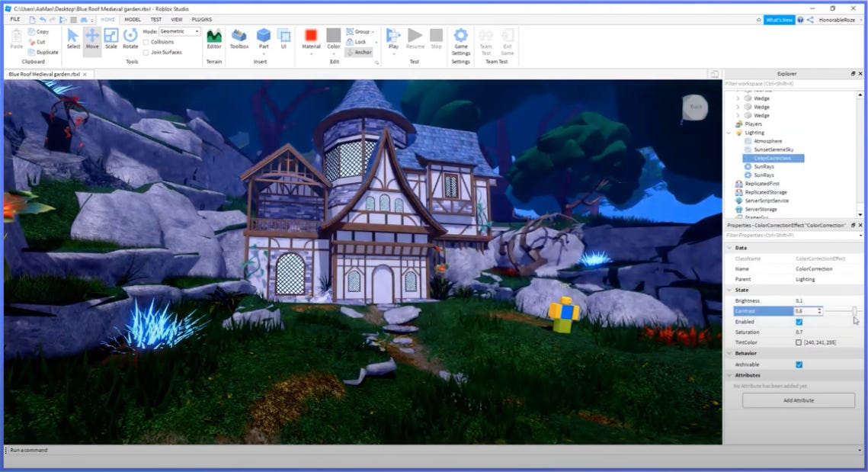Collapse the Lighting tree node

pyautogui.click(x=729, y=133)
